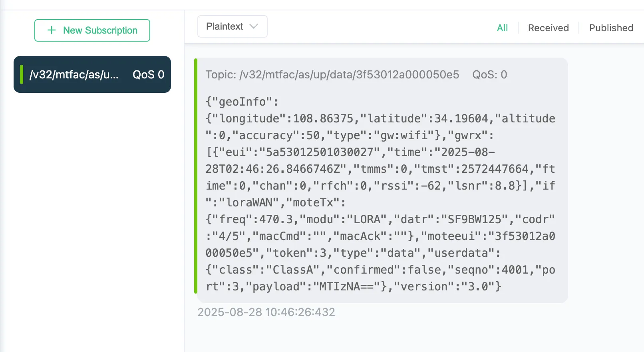The width and height of the screenshot is (644, 352).
Task: Click the plus icon for new subscription
Action: [52, 30]
